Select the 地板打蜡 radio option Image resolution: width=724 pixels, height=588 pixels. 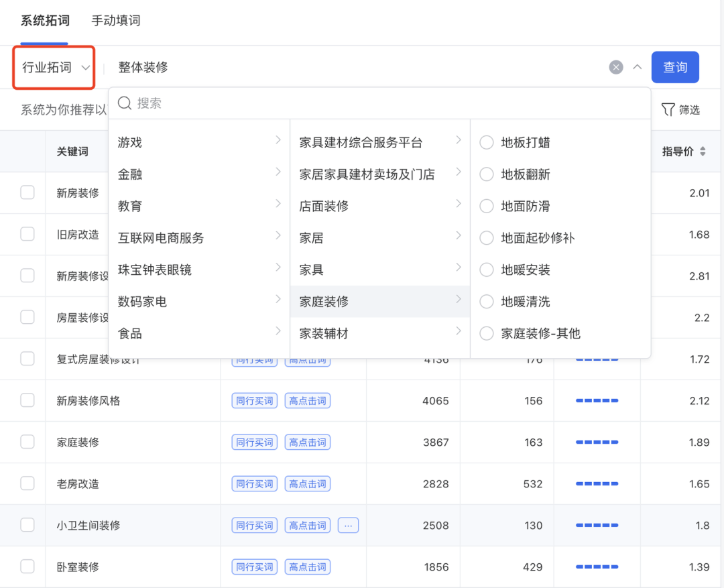[487, 143]
